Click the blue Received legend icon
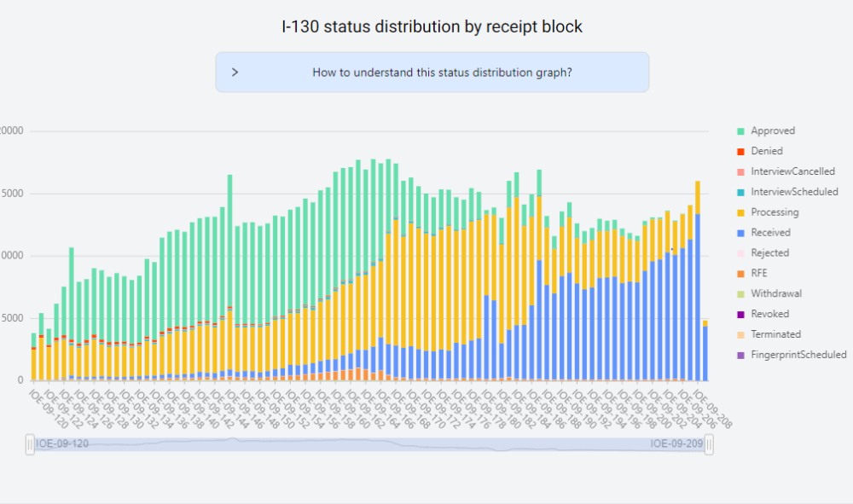853x504 pixels. tap(740, 233)
